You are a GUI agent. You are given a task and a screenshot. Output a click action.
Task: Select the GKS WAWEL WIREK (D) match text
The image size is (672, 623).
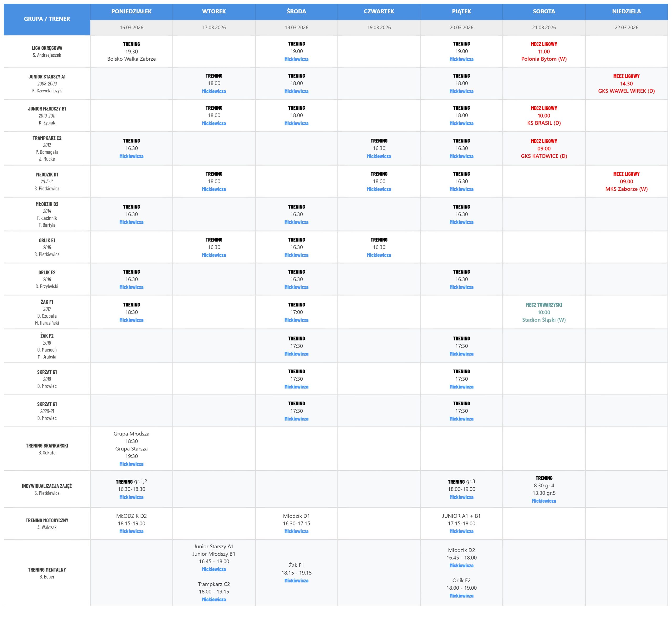click(626, 91)
